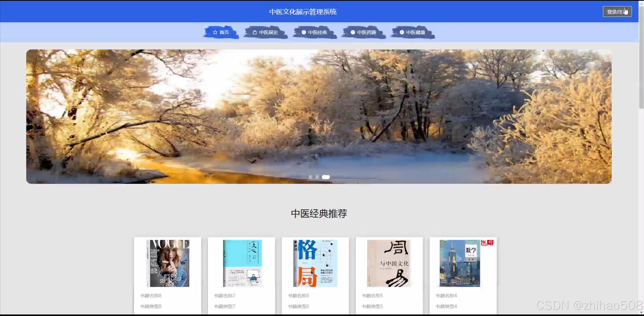Open the 中医展史 menu item
This screenshot has width=644, height=316.
(269, 32)
